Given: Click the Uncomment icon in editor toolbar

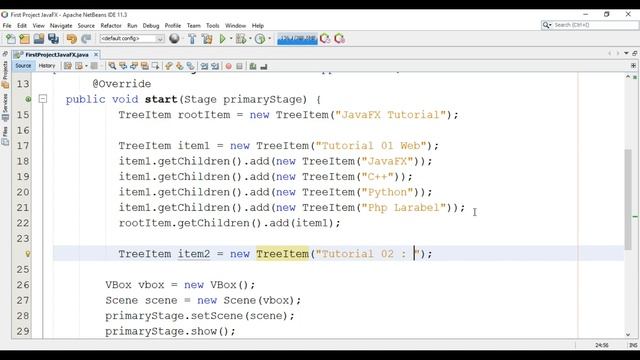Looking at the screenshot, I should 264,66.
